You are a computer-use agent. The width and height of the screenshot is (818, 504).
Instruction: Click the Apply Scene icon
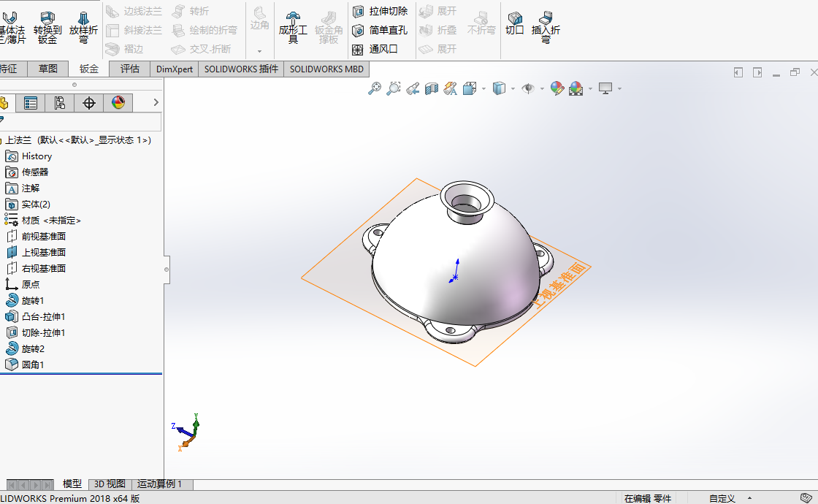(576, 88)
